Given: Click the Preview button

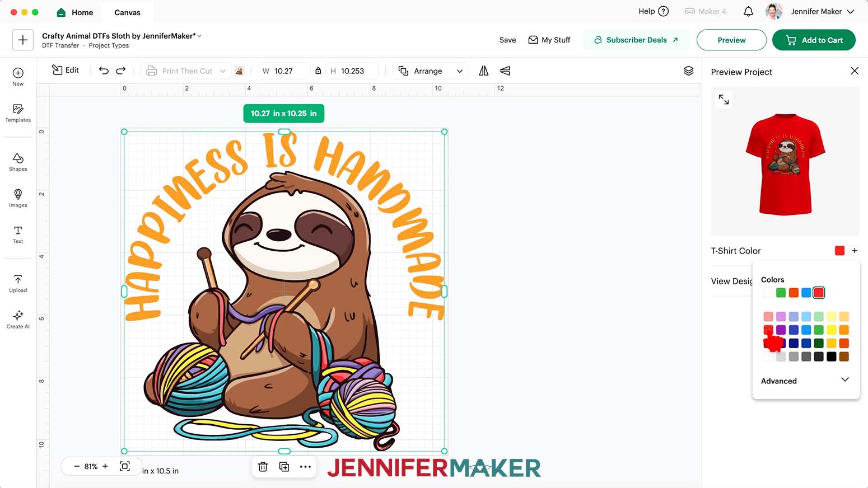Looking at the screenshot, I should click(731, 40).
